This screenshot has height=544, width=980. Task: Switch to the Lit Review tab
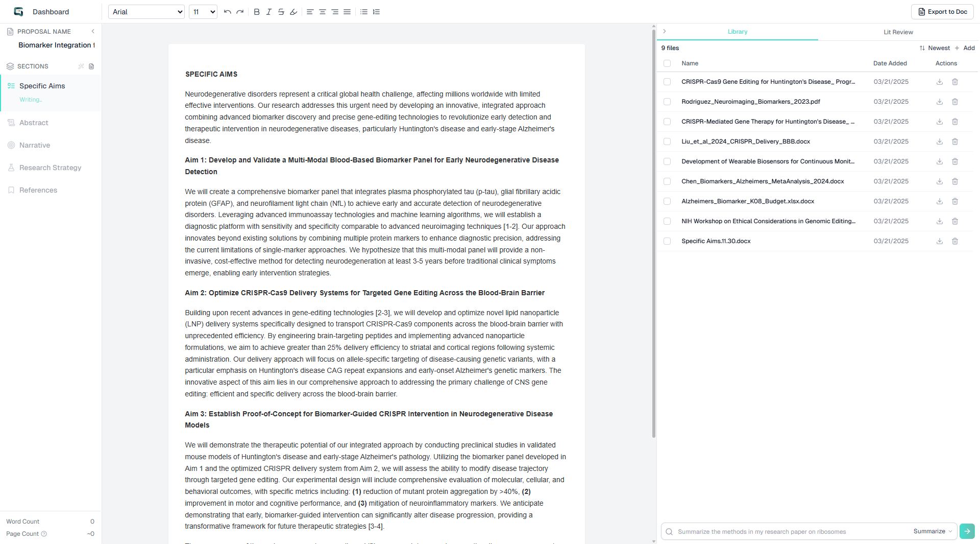pos(898,32)
